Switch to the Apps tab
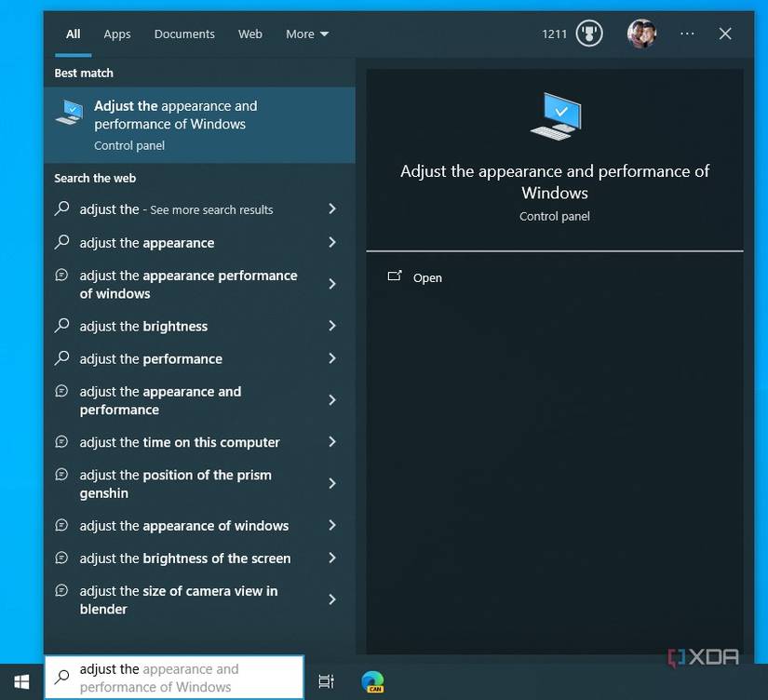The width and height of the screenshot is (768, 700). 116,34
